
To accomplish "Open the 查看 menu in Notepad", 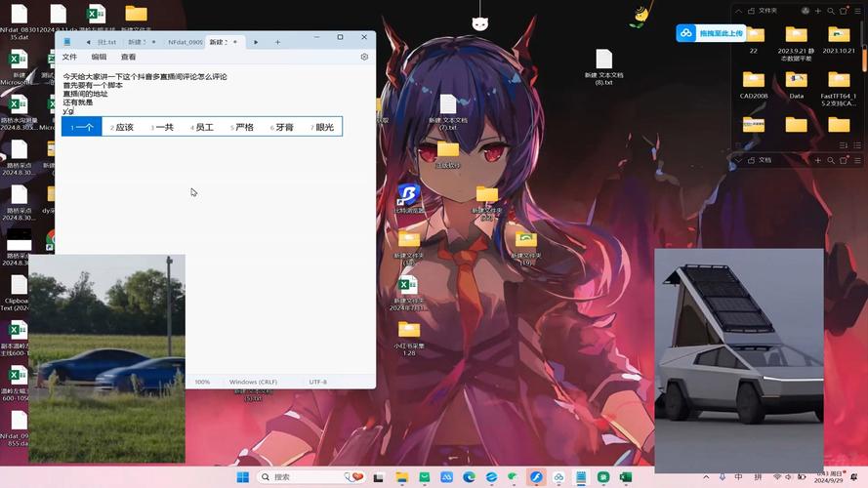I will 129,57.
